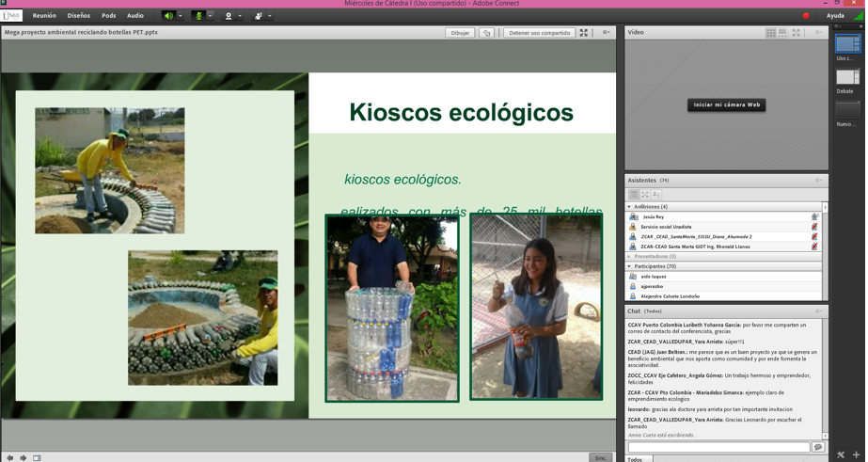Select attendee status view icon

(x=656, y=195)
